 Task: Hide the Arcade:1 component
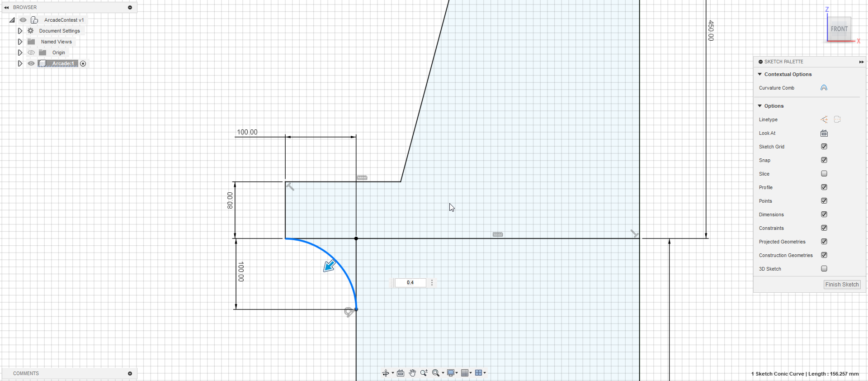tap(31, 63)
